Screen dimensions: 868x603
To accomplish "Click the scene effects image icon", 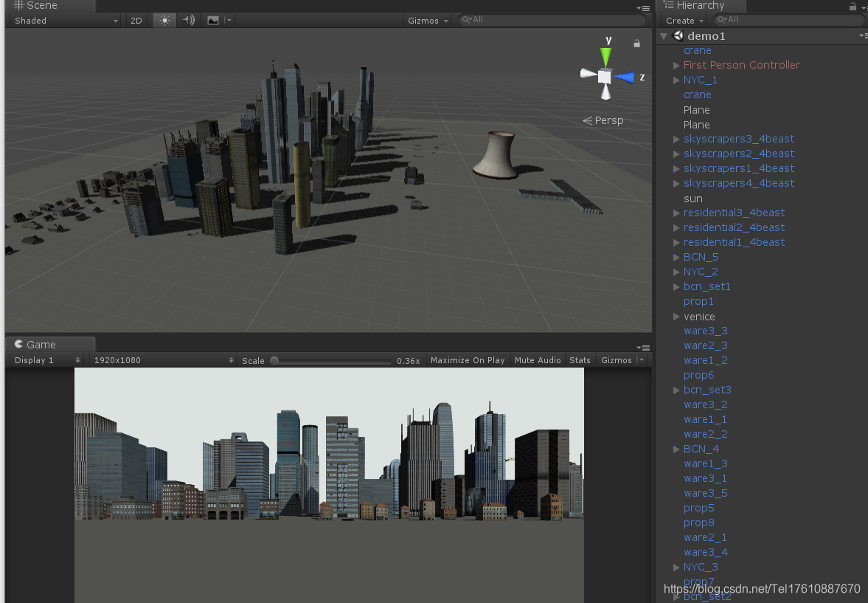I will [213, 21].
